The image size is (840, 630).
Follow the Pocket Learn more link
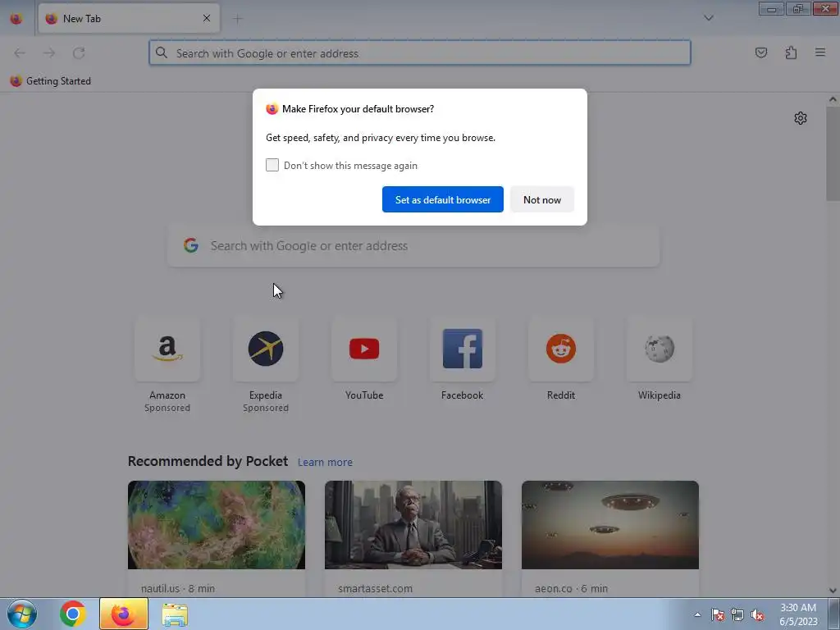tap(325, 462)
